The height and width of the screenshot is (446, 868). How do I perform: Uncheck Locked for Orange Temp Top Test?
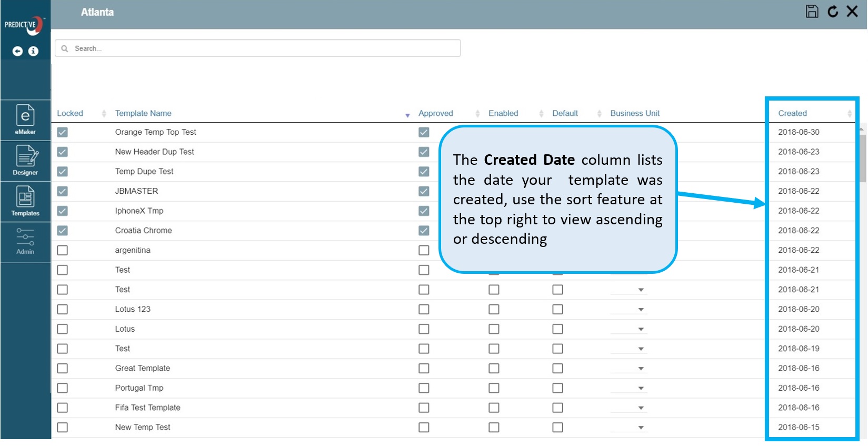[x=63, y=132]
